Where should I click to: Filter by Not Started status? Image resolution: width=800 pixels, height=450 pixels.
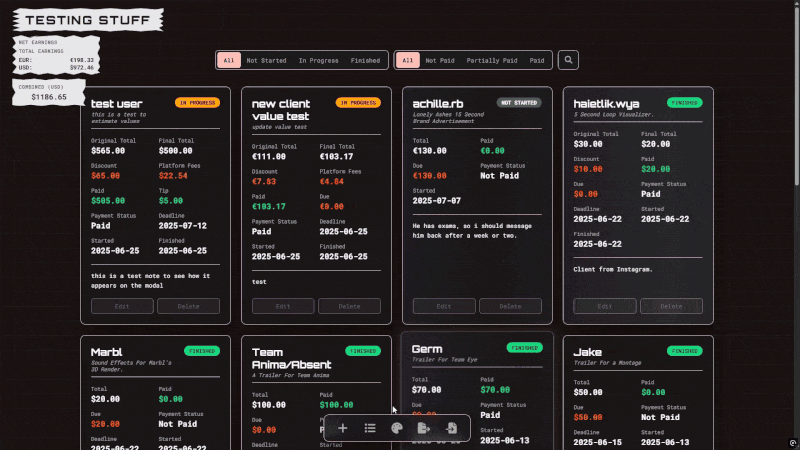pos(266,60)
